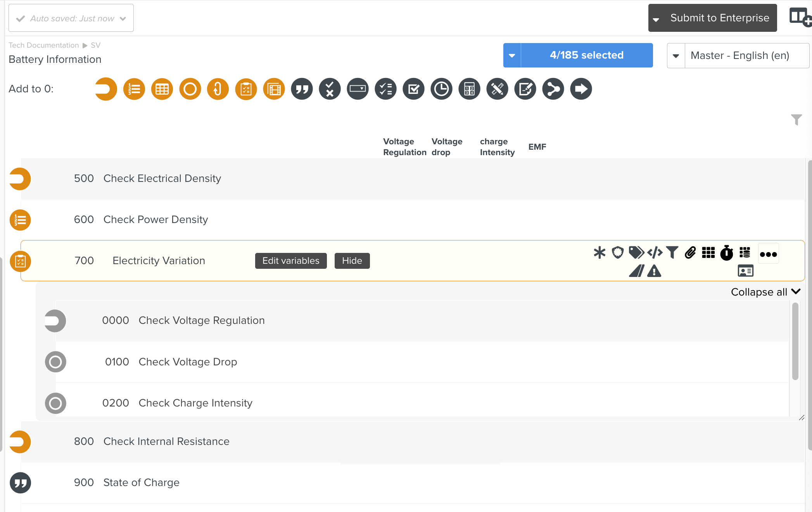Navigate to Tech Documentation breadcrumb
This screenshot has width=812, height=512.
point(44,45)
